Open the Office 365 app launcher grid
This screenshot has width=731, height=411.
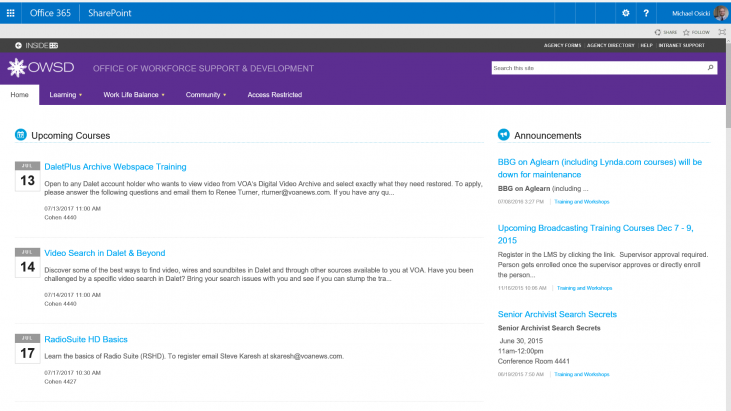(x=10, y=13)
